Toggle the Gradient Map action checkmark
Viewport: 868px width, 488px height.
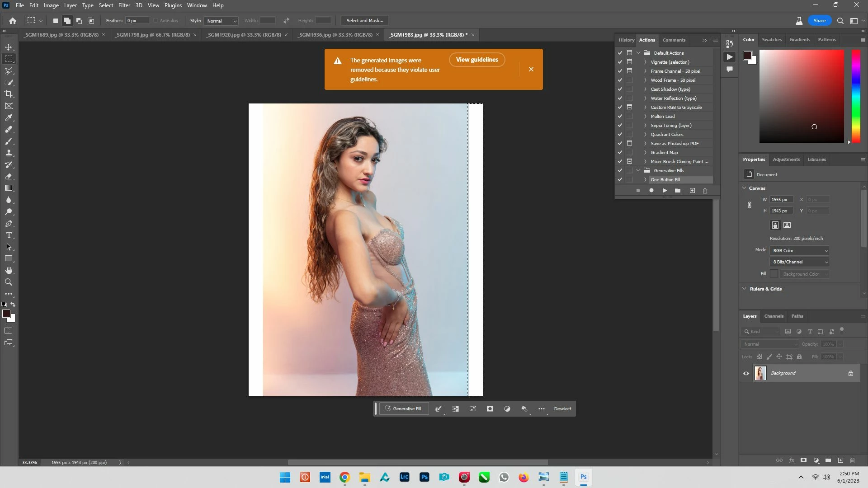pyautogui.click(x=620, y=152)
